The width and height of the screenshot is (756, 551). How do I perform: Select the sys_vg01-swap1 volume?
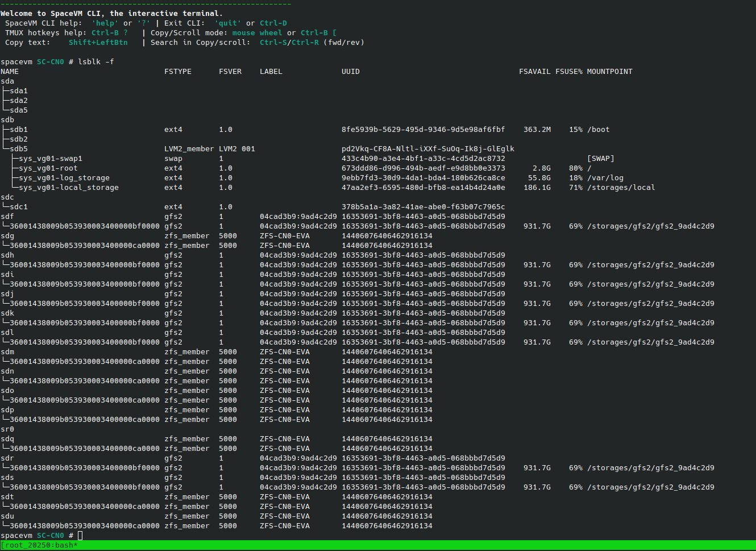click(x=50, y=159)
